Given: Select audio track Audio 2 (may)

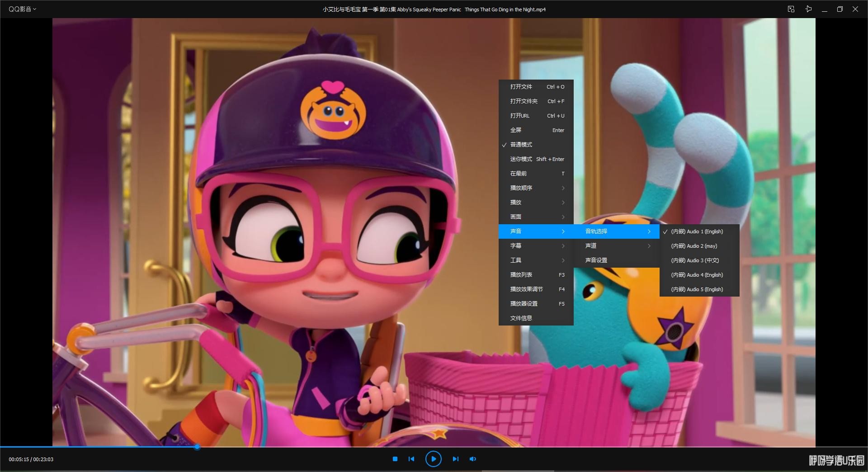Looking at the screenshot, I should 694,246.
